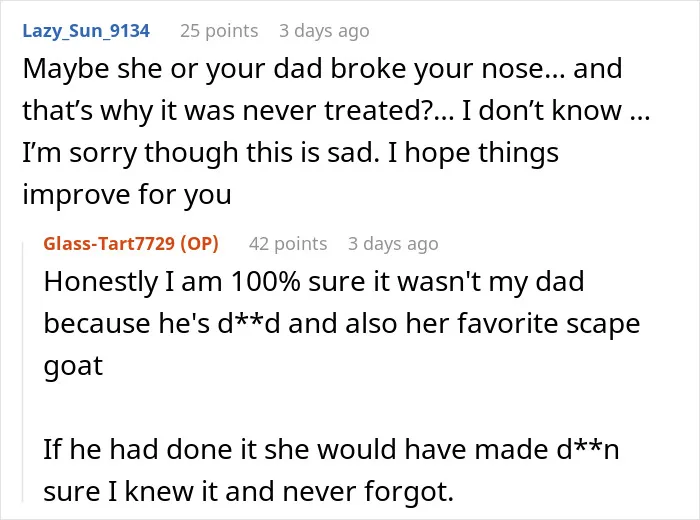Click the sentence 'I'm sorry though this is sad'
The image size is (700, 520).
tap(198, 153)
